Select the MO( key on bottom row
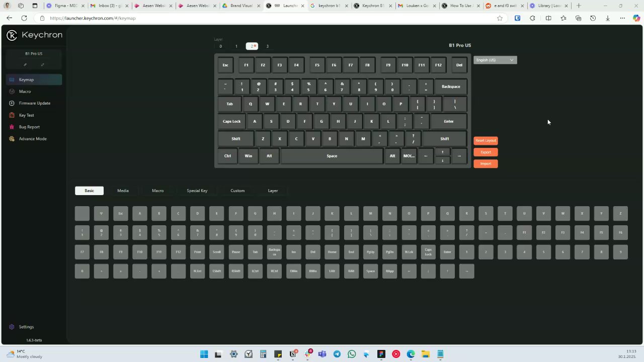The width and height of the screenshot is (644, 362). pos(409,156)
